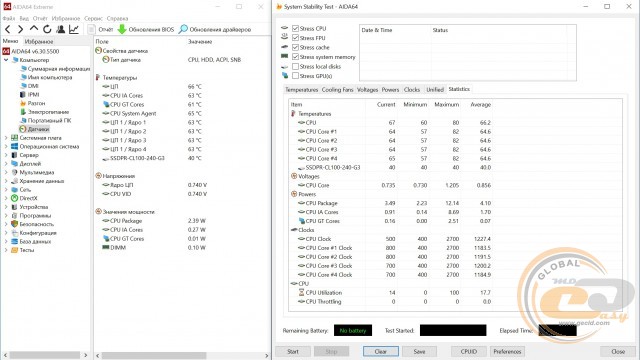Collapse the Компьютер tree node
Image resolution: width=640 pixels, height=360 pixels.
point(6,60)
